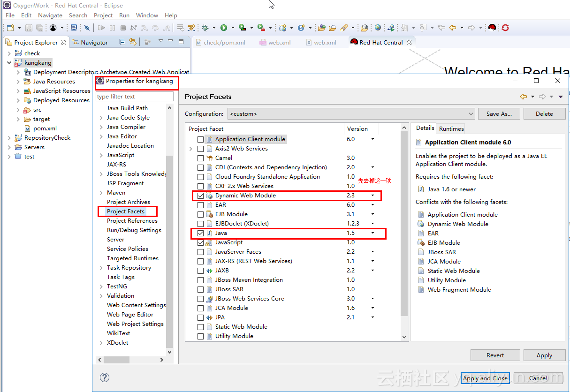
Task: Uncheck the Dynamic Web Module facet
Action: pos(201,196)
